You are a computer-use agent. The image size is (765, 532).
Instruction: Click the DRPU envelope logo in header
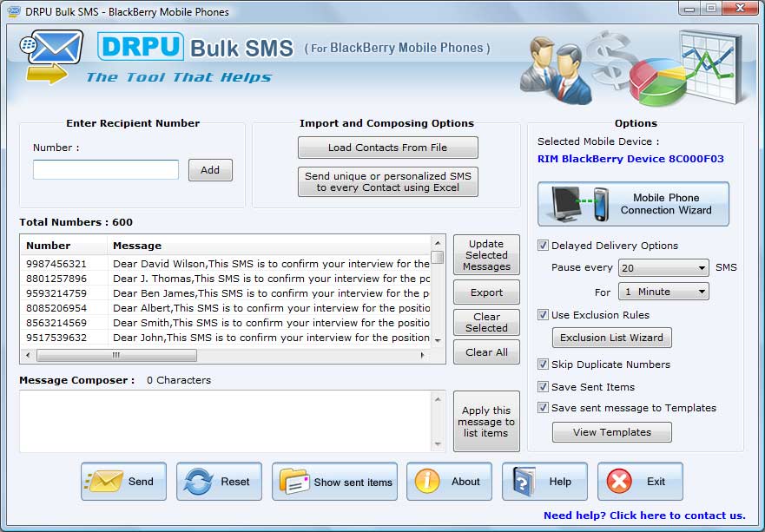tap(52, 56)
